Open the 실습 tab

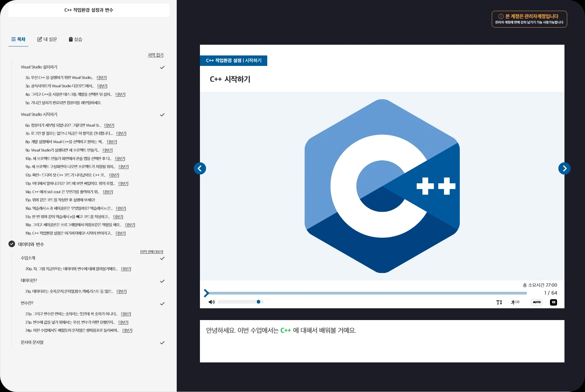click(75, 39)
